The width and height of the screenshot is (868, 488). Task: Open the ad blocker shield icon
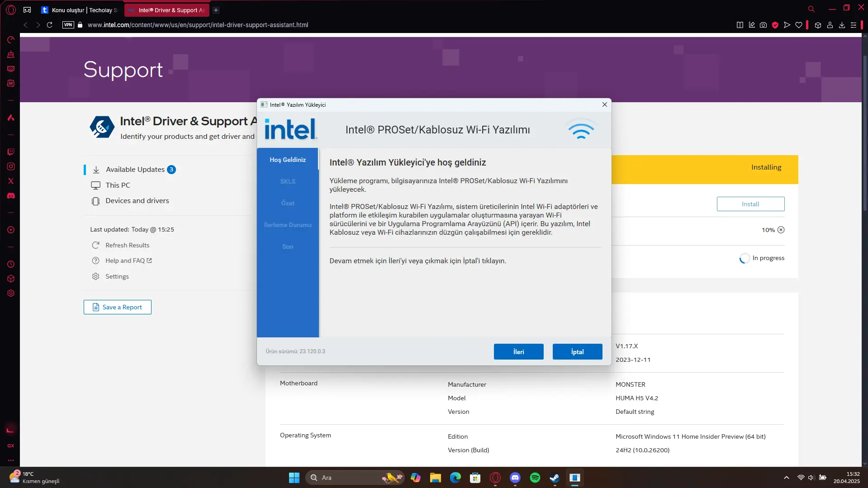click(x=775, y=25)
